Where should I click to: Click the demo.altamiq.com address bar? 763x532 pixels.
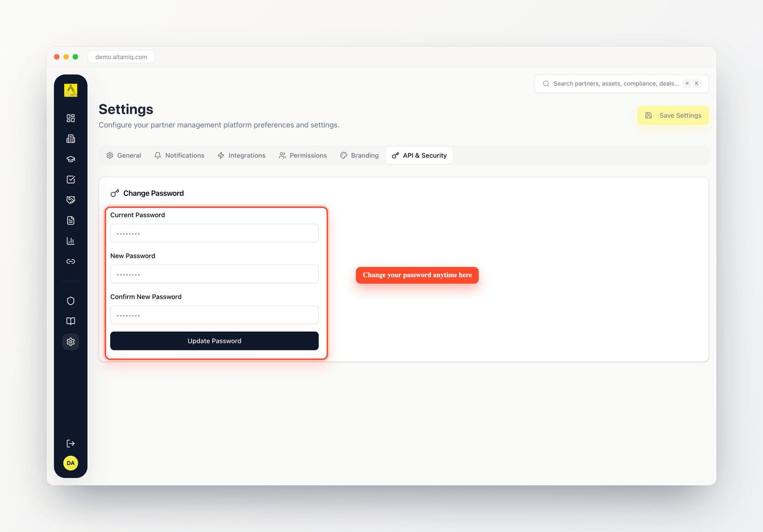(x=121, y=57)
